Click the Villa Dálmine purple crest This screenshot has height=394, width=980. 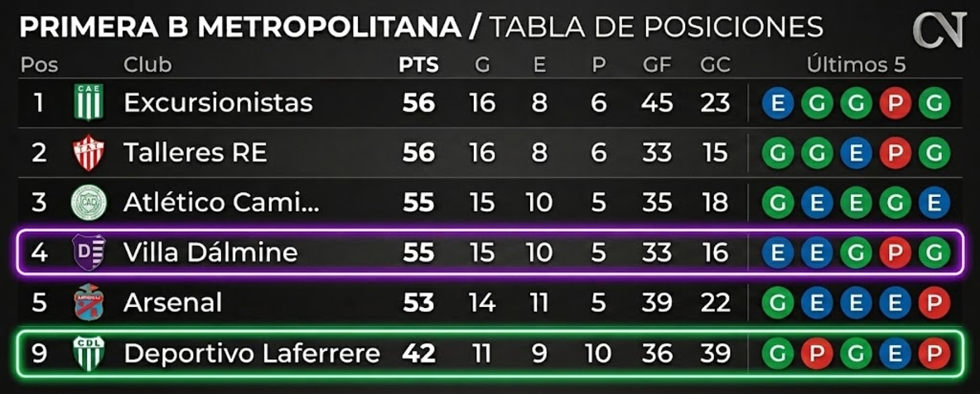point(88,252)
